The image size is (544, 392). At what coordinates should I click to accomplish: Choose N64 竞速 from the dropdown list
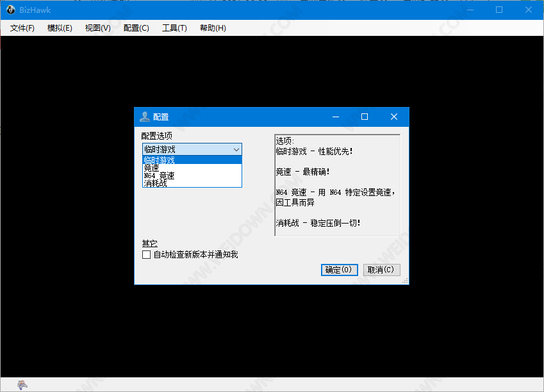(192, 176)
